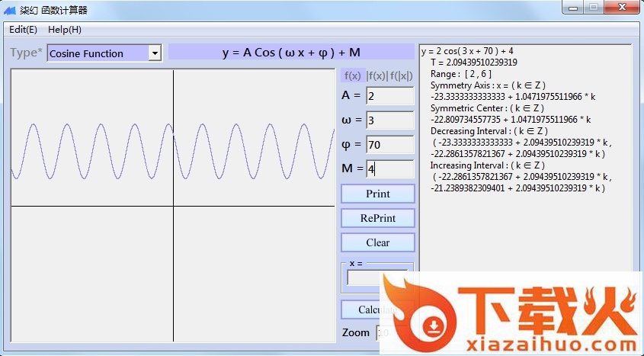Expand the Type dropdown arrow
This screenshot has height=356, width=644.
(x=155, y=53)
